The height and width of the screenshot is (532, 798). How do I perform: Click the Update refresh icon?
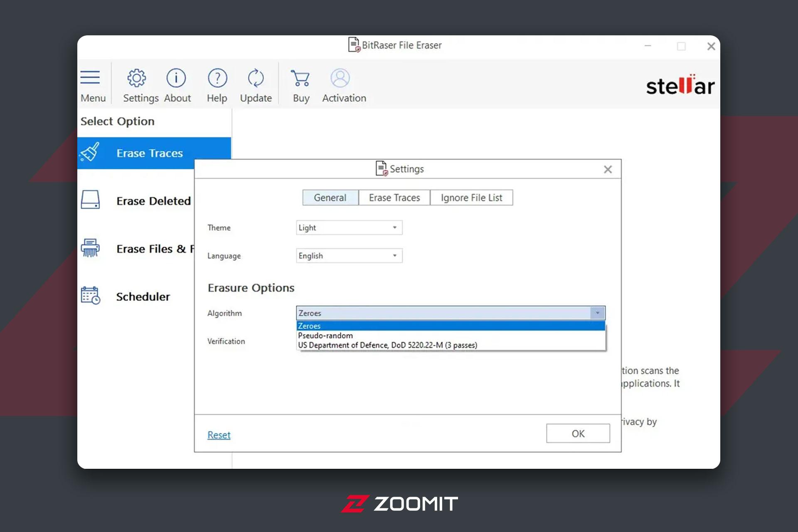[256, 78]
